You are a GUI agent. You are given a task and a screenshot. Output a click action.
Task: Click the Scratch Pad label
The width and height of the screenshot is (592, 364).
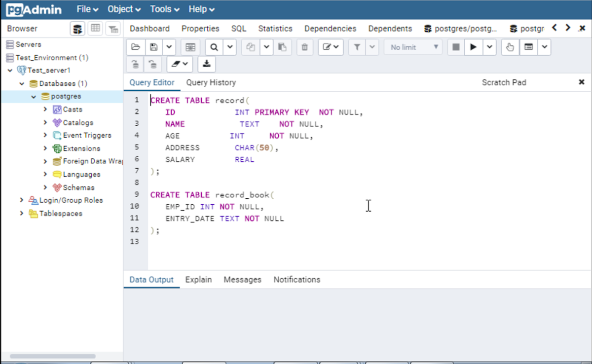(504, 82)
